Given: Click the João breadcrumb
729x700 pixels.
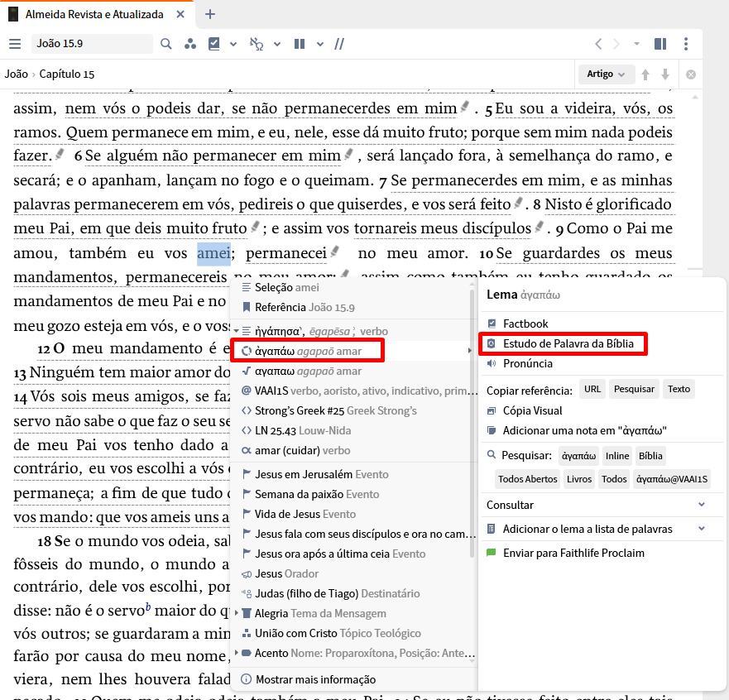Looking at the screenshot, I should pyautogui.click(x=17, y=74).
